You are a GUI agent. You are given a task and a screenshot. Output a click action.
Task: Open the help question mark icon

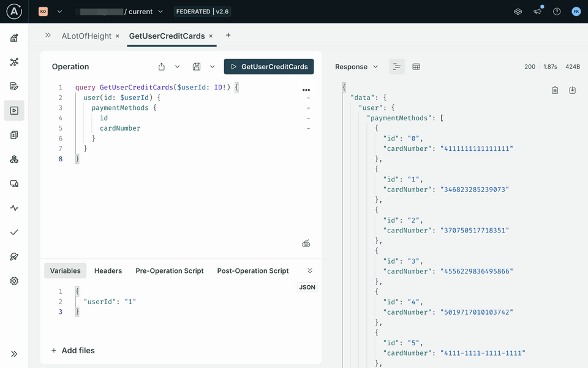point(557,11)
